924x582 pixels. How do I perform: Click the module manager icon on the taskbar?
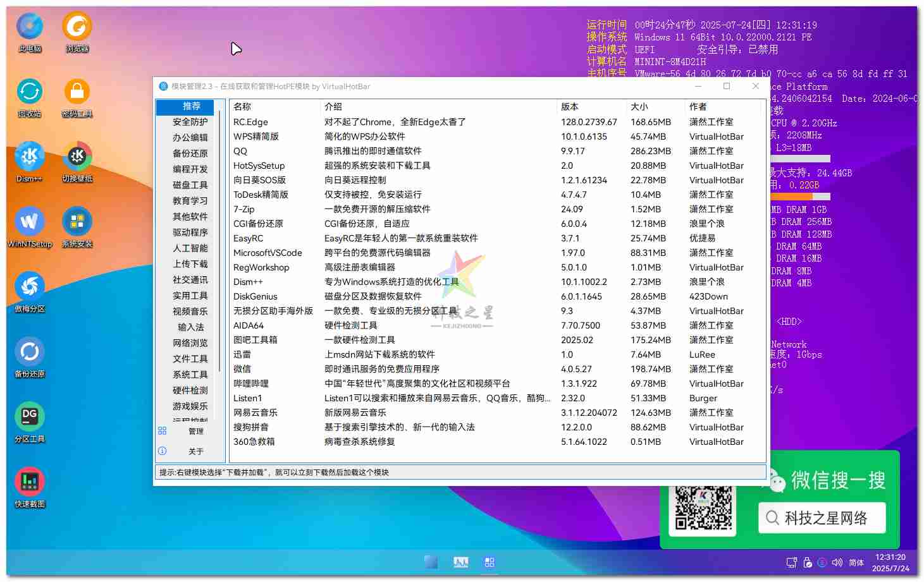point(489,562)
